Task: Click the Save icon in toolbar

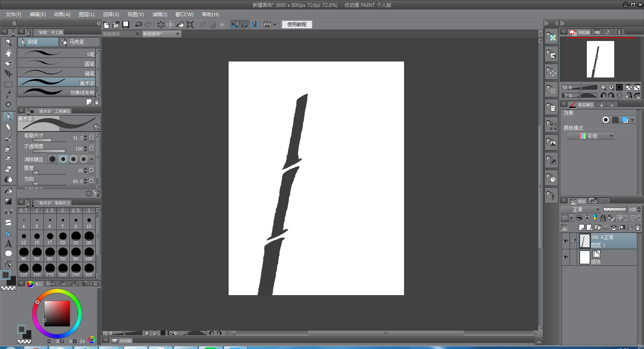Action: pyautogui.click(x=126, y=25)
